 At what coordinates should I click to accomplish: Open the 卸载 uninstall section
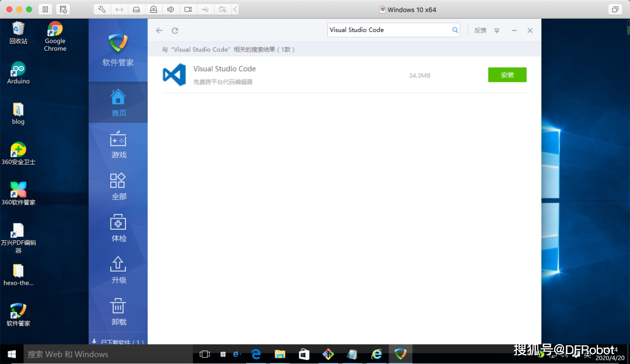pyautogui.click(x=118, y=311)
